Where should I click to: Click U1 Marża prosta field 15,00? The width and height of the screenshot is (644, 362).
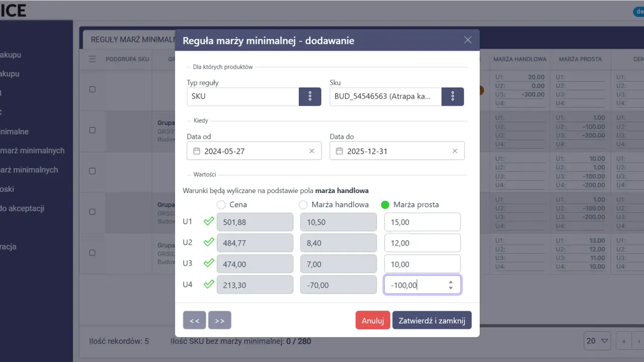(422, 222)
